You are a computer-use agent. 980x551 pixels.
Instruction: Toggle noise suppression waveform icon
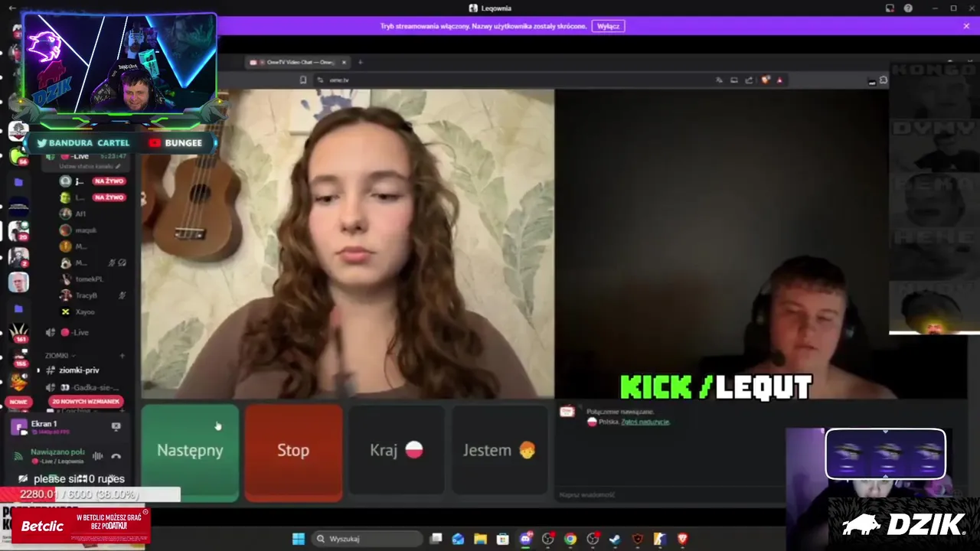[x=97, y=456]
